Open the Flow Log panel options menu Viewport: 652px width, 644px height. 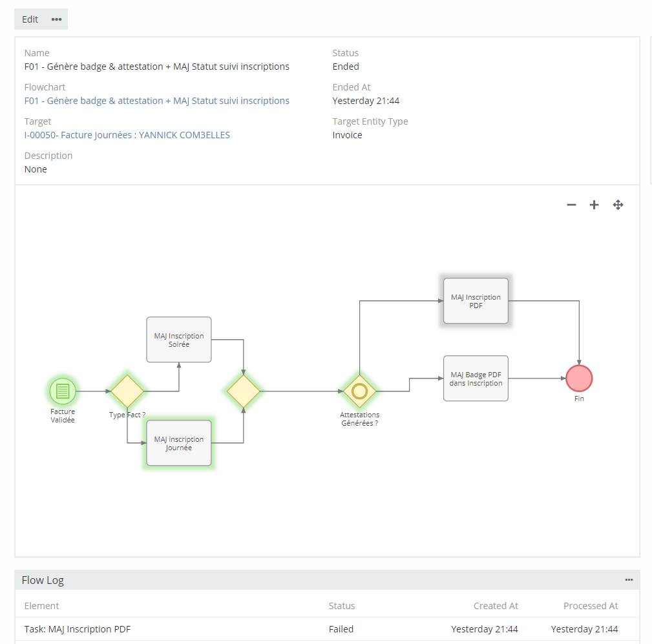click(x=629, y=580)
